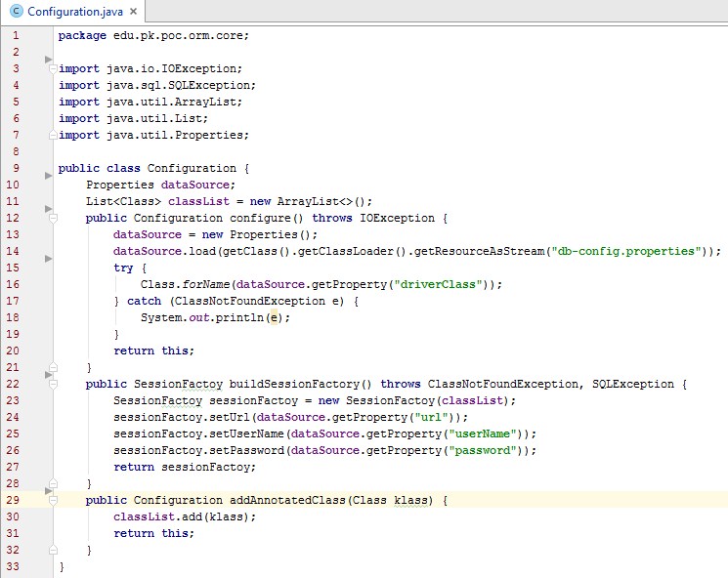The height and width of the screenshot is (578, 728).
Task: Click IOException in configure throws clause
Action: 397,218
